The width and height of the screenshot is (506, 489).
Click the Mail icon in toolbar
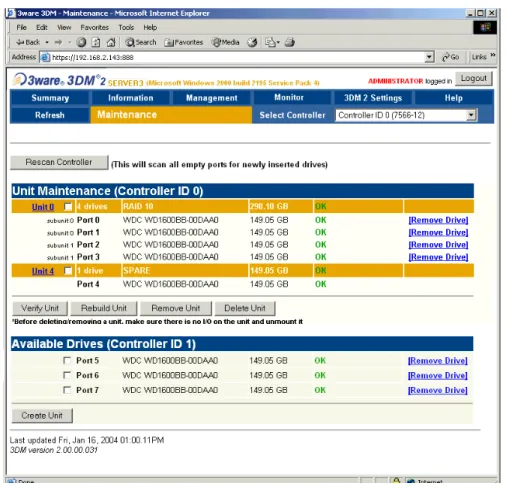(270, 42)
